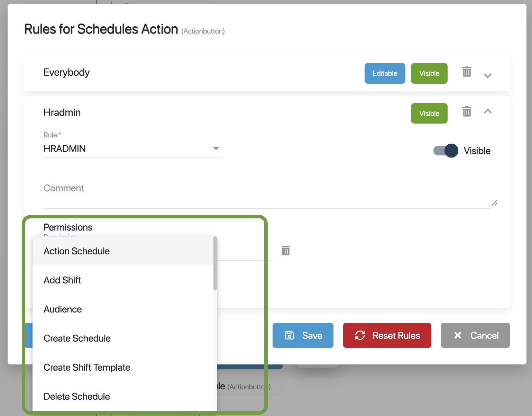Viewport: 532px width, 416px height.
Task: Delete the Everybody rule with trash icon
Action: (x=467, y=72)
